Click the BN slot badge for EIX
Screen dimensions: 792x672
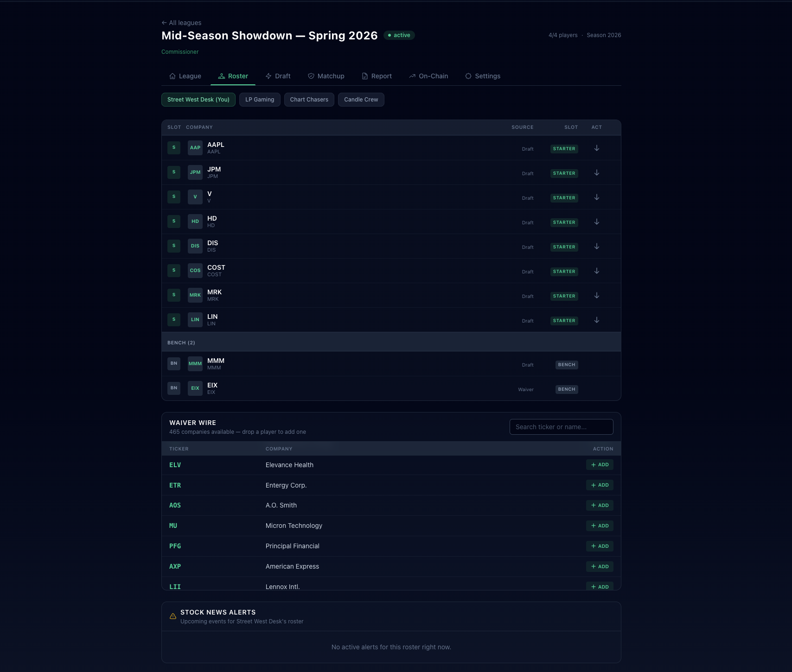(174, 388)
